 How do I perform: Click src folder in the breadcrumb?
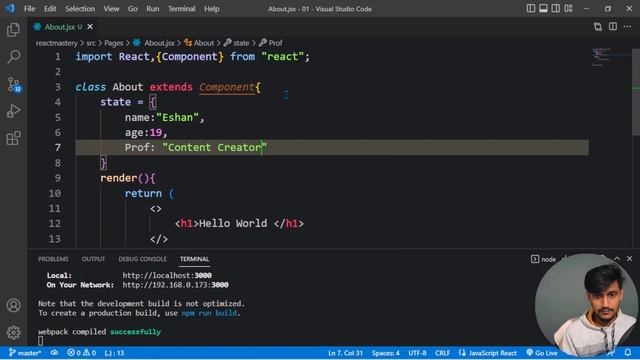click(x=91, y=43)
